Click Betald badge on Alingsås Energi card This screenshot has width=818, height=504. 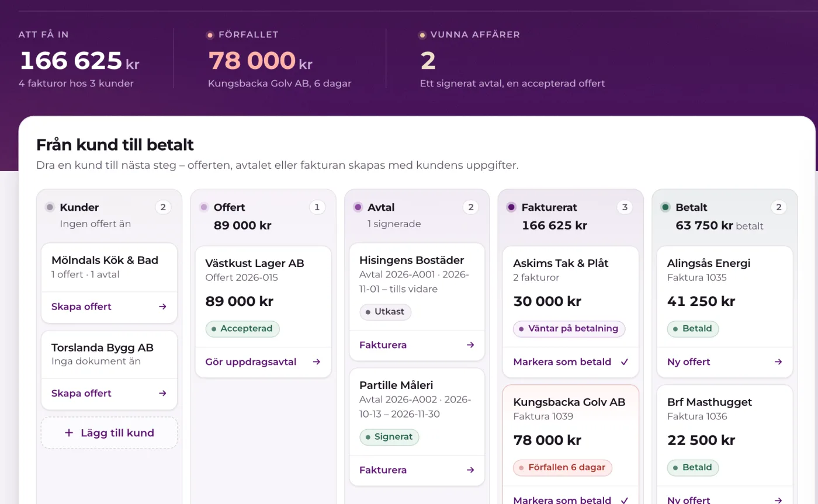(693, 329)
